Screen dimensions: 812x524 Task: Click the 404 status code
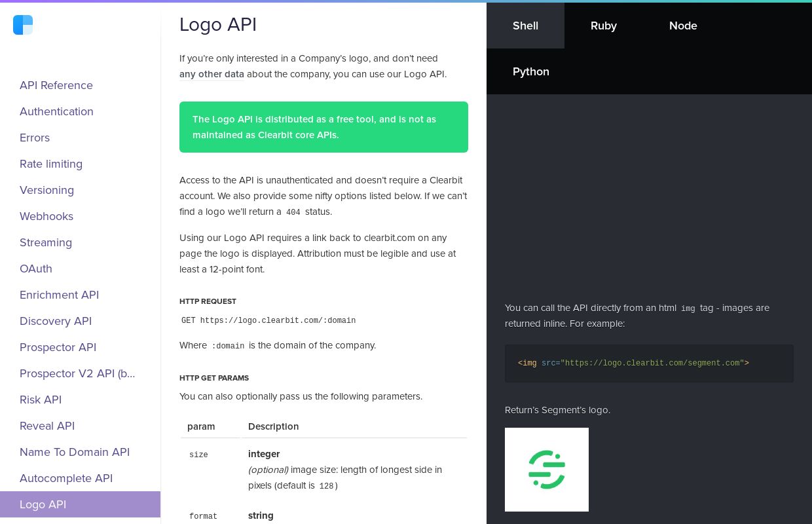(293, 212)
